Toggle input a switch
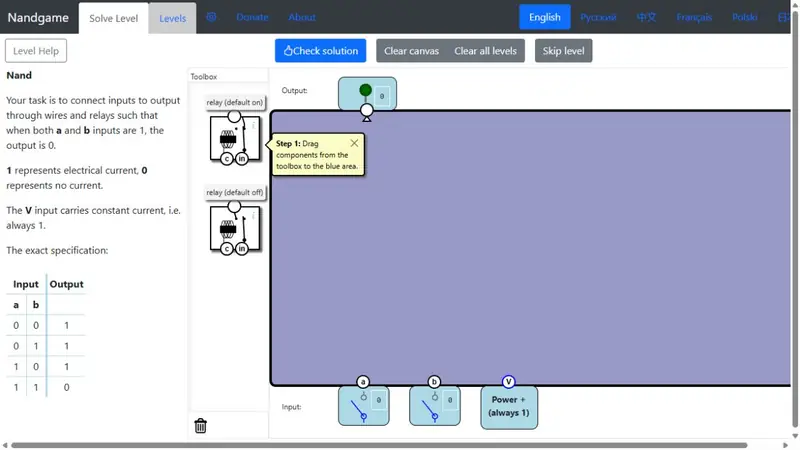This screenshot has height=450, width=800. point(360,407)
